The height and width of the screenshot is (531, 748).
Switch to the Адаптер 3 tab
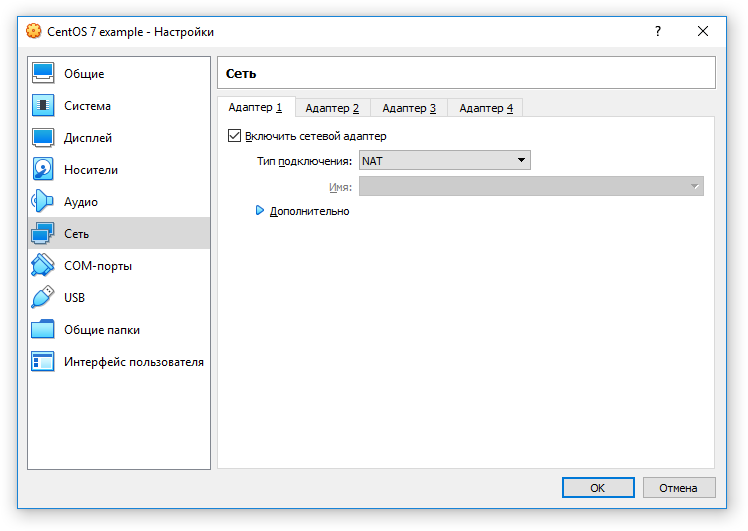point(409,108)
